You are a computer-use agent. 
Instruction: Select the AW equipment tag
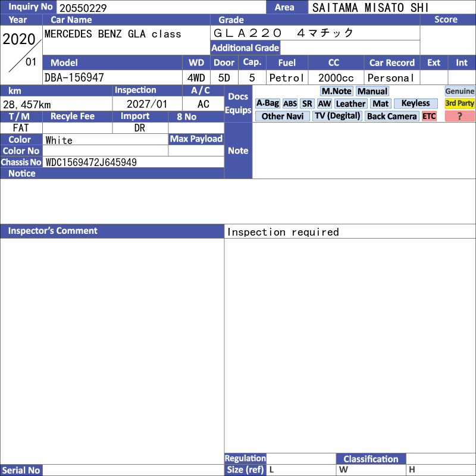pos(324,104)
